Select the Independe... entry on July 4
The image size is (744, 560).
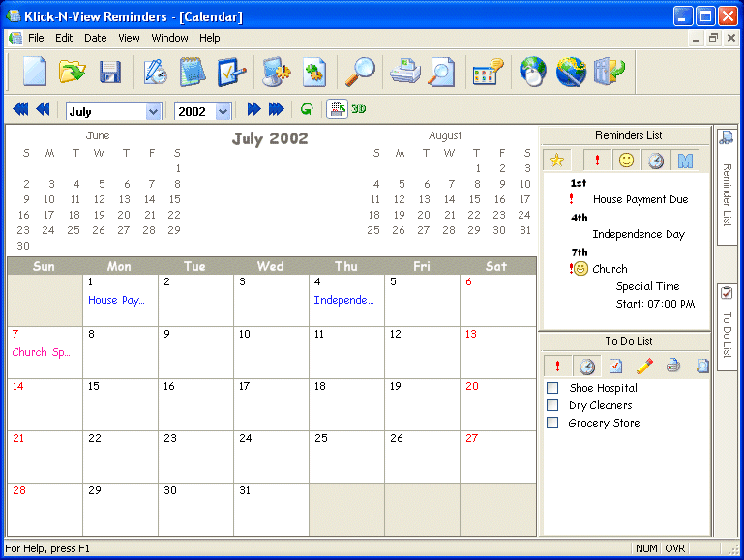pyautogui.click(x=343, y=300)
